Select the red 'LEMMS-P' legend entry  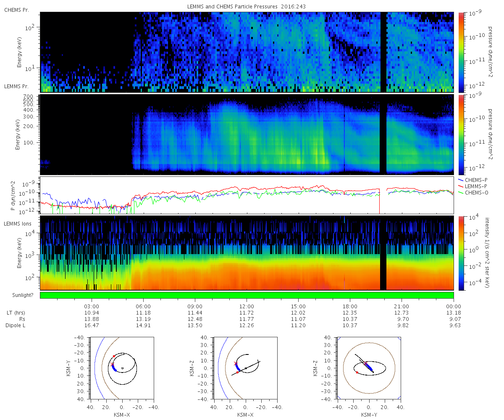473,186
